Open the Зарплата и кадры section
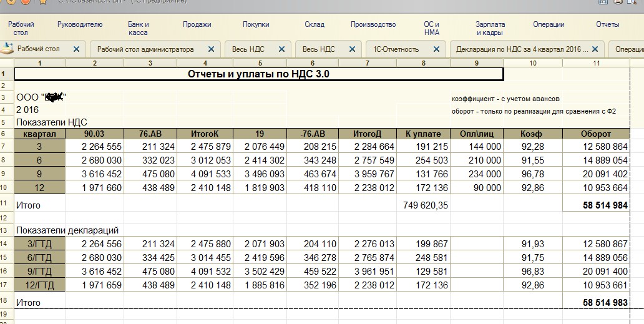This screenshot has height=324, width=644. point(490,28)
